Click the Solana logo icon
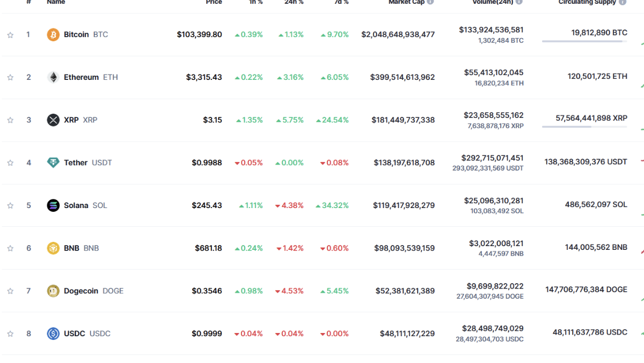Image resolution: width=644 pixels, height=363 pixels. click(53, 205)
